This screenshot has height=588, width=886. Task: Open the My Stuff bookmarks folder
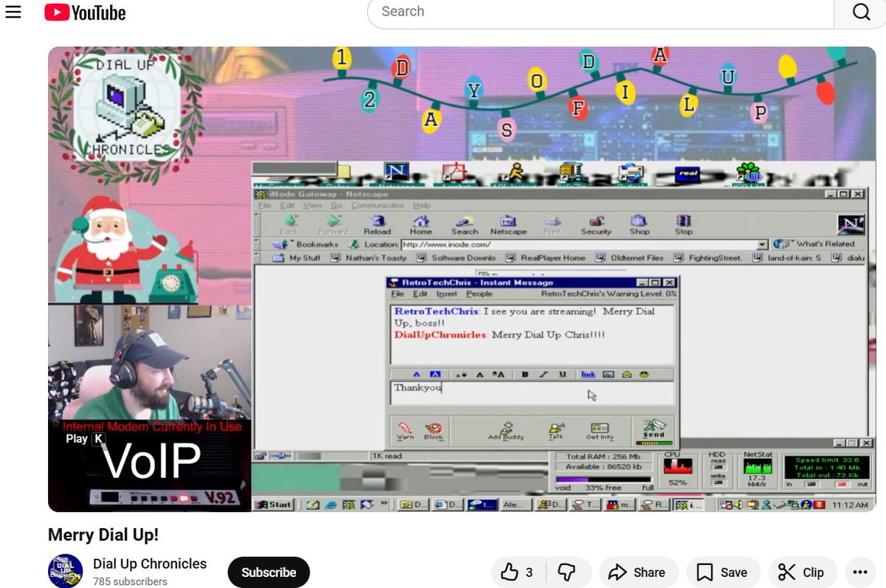coord(297,258)
